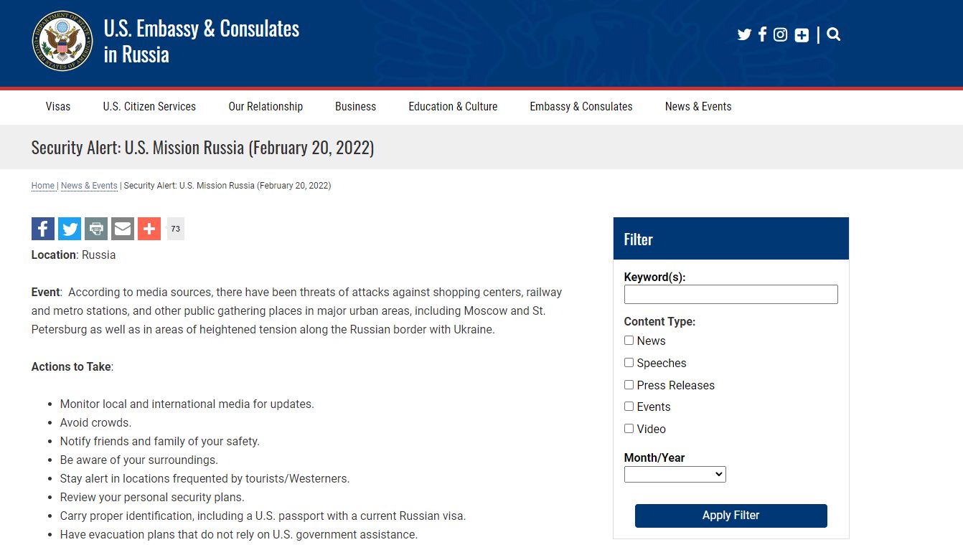Check the Video content type box
The image size is (963, 560).
pos(629,429)
